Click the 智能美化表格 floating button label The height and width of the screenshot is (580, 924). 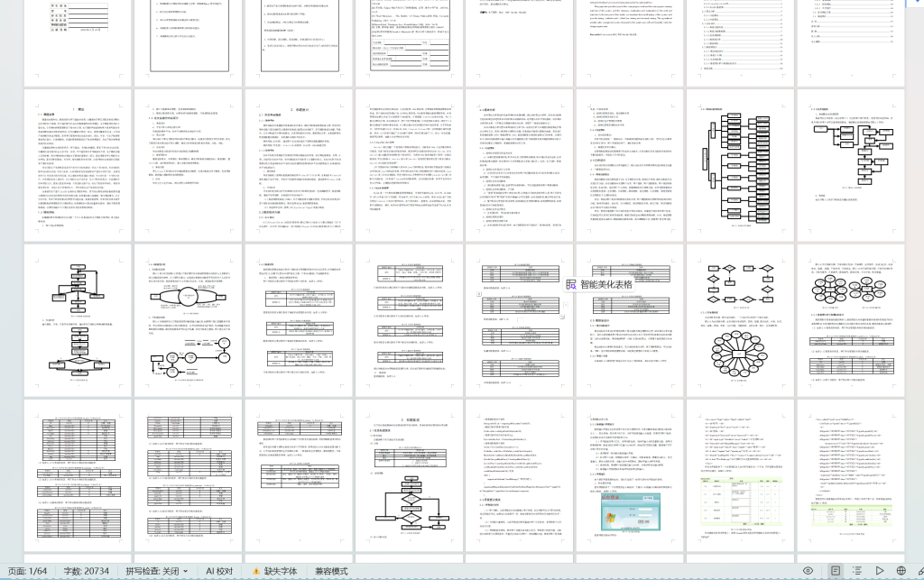[606, 284]
